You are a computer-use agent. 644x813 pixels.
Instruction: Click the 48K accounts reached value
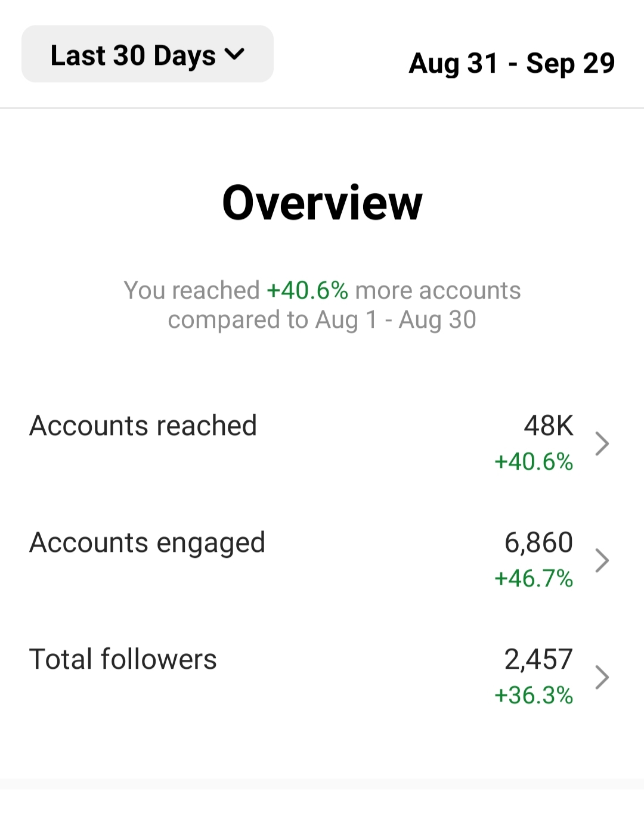(x=549, y=426)
